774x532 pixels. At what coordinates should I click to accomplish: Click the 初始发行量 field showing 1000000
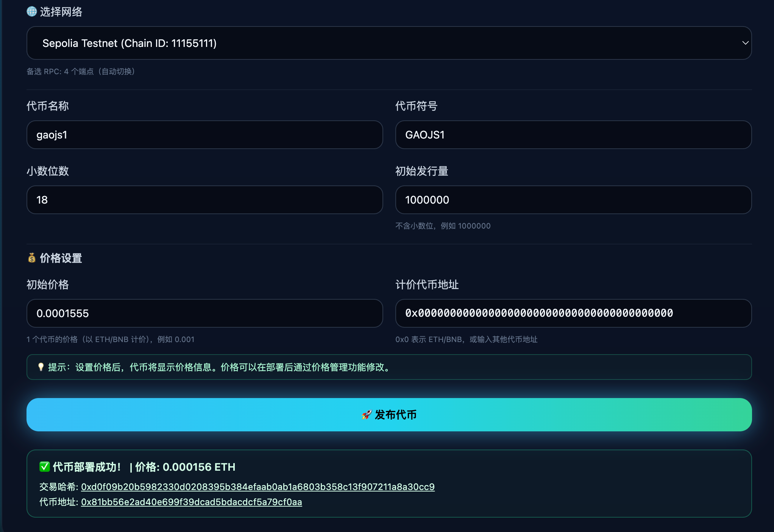coord(573,200)
